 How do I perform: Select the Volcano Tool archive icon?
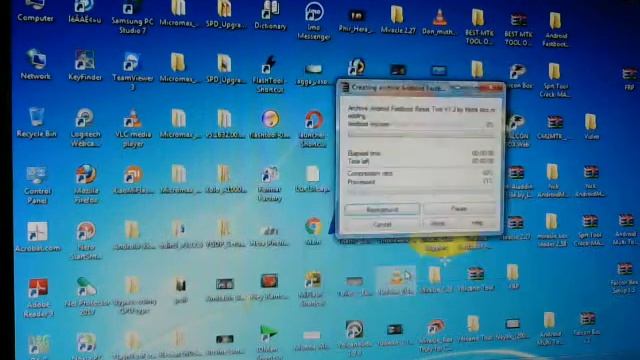click(x=476, y=280)
